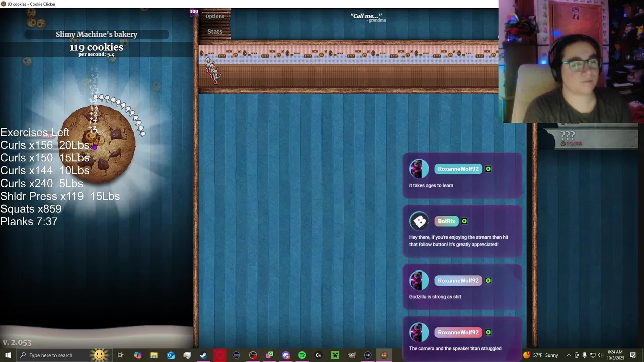
Task: Click RoxanneWolf92 name on "it takes ages to learn"
Action: tap(458, 169)
